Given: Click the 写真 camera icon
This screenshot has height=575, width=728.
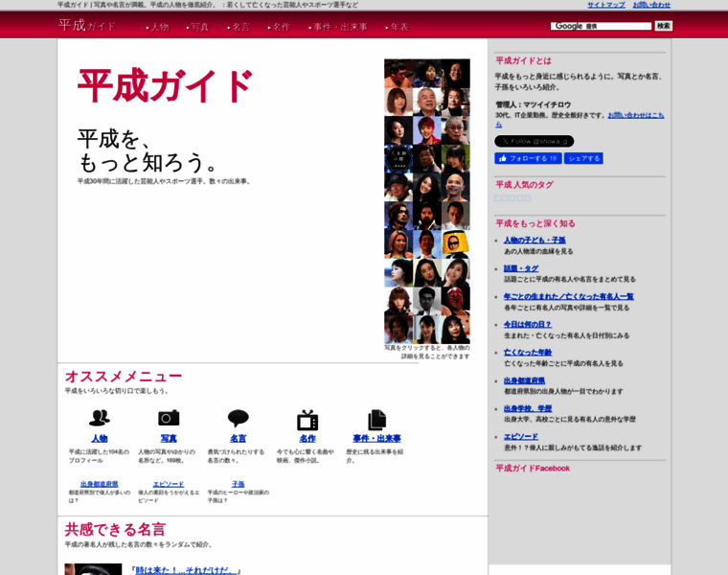Looking at the screenshot, I should coord(169,418).
